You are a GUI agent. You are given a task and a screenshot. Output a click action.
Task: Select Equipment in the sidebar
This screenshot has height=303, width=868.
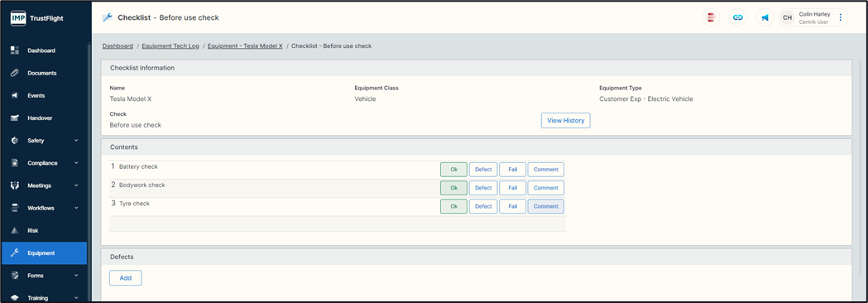tap(44, 253)
